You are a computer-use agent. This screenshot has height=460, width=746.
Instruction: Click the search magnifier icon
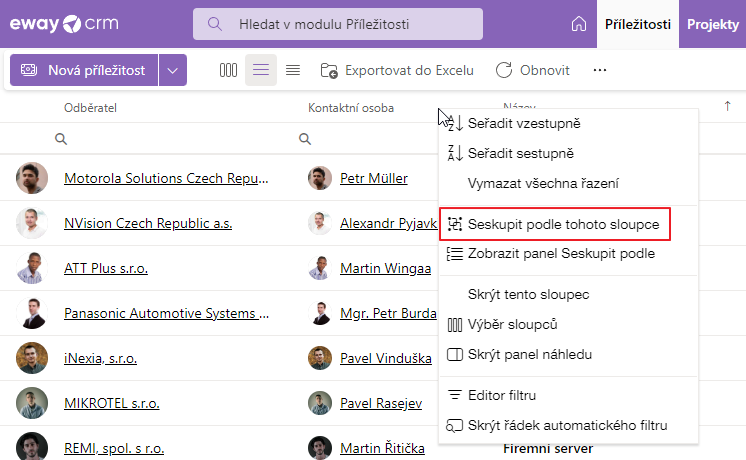[x=215, y=24]
